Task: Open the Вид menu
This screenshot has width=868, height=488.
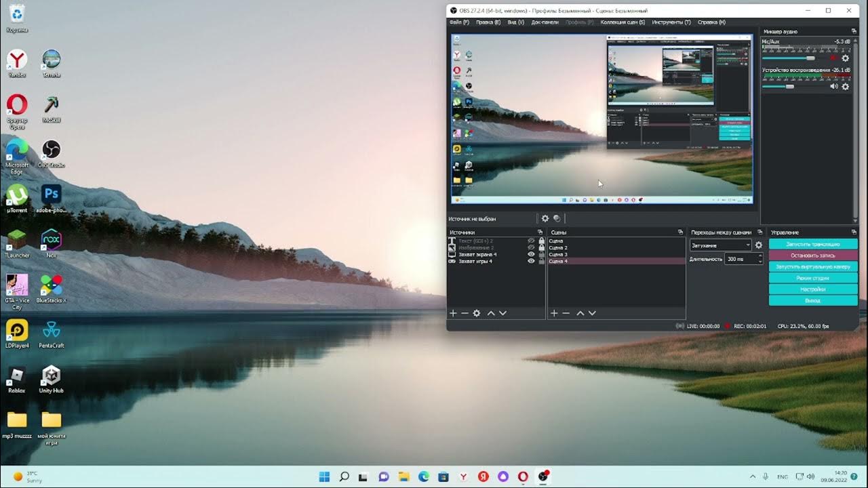Action: point(516,22)
